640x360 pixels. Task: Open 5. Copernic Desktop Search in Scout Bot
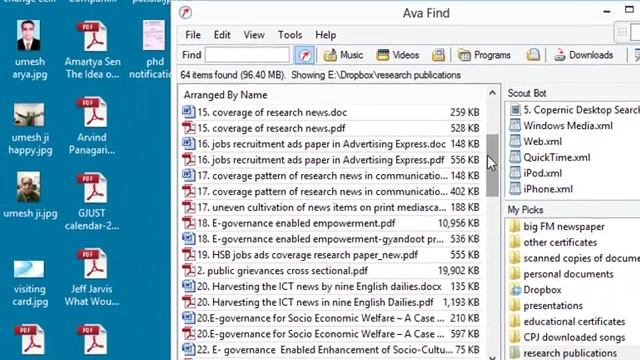(x=574, y=110)
